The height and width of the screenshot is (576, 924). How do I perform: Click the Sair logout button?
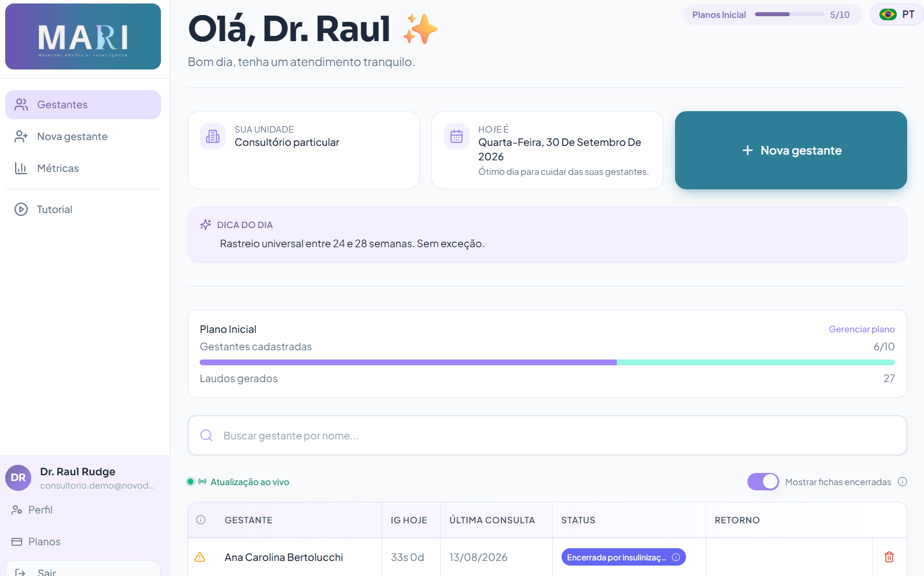point(83,568)
